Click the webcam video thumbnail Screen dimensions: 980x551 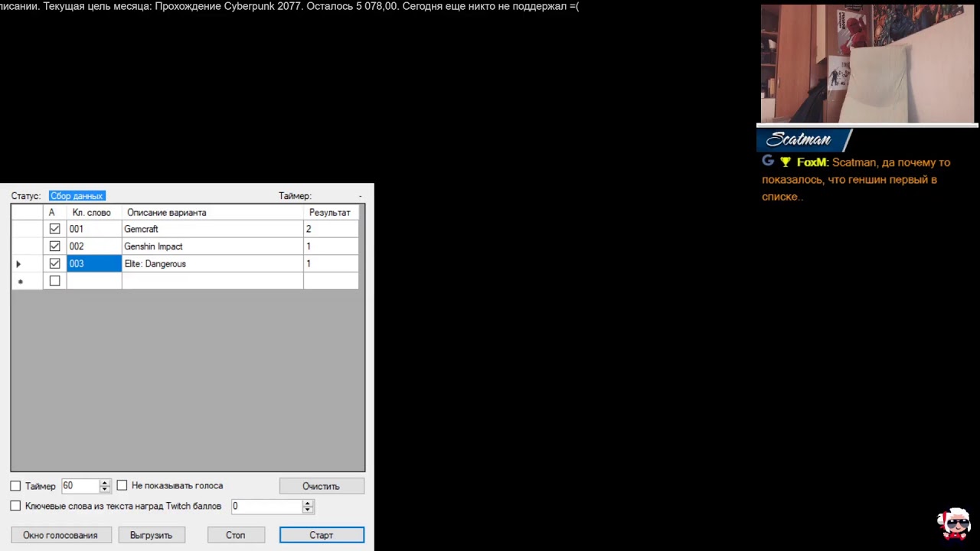pyautogui.click(x=867, y=64)
